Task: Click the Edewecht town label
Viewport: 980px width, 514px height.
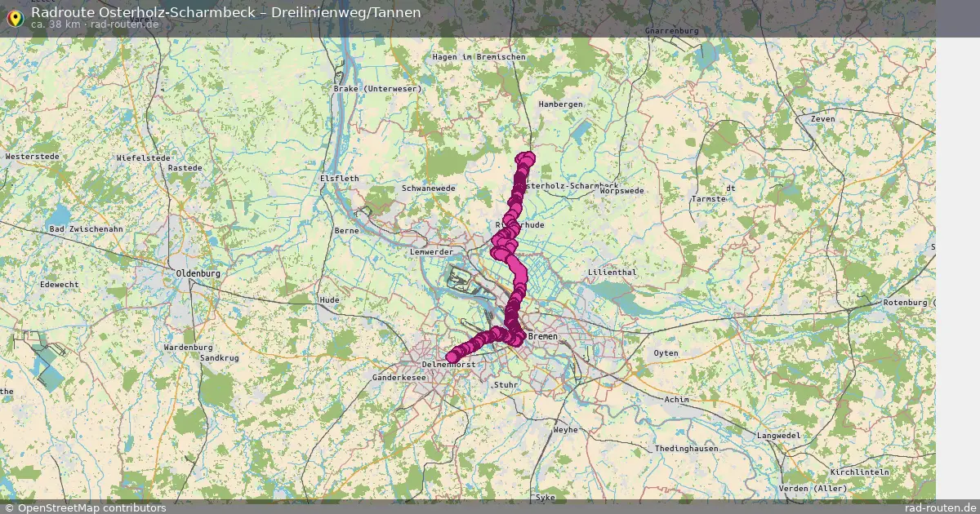Action: click(x=59, y=284)
